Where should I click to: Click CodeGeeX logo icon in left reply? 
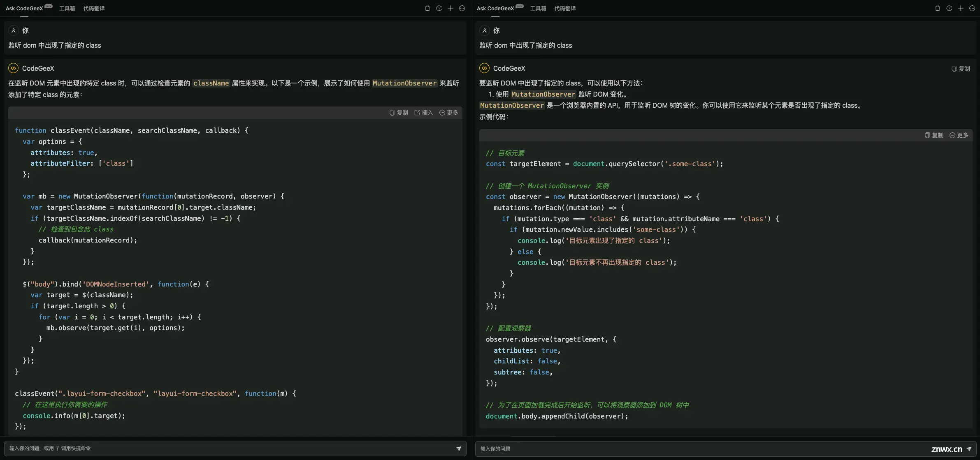[13, 68]
